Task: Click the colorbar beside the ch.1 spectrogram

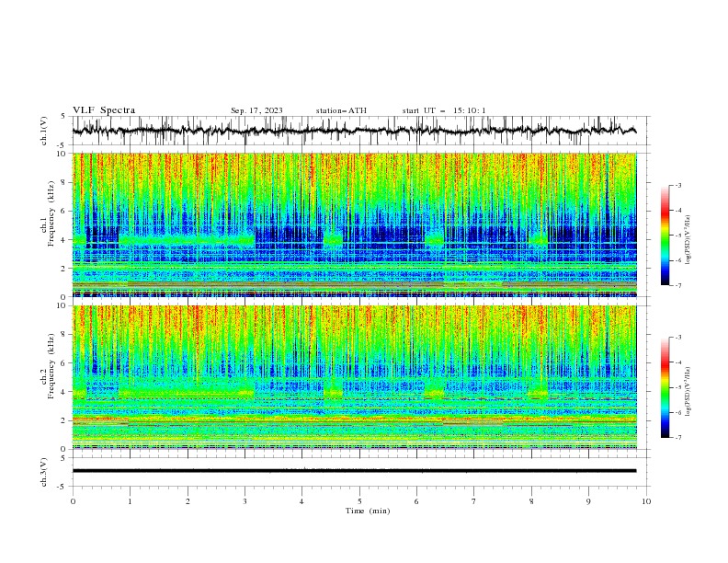Action: [x=665, y=236]
